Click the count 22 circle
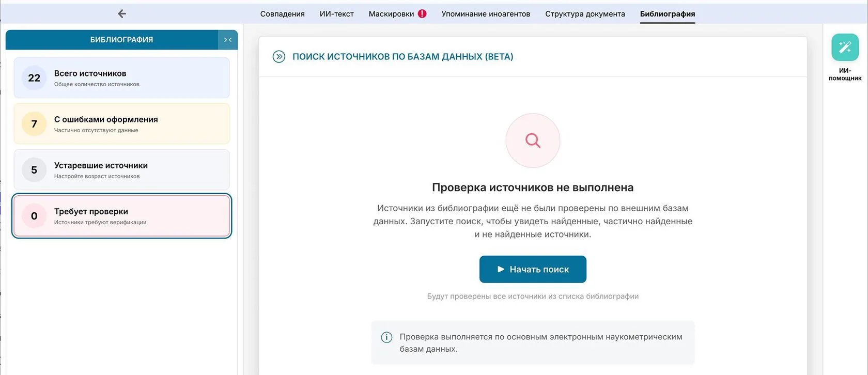Image resolution: width=868 pixels, height=375 pixels. pyautogui.click(x=34, y=78)
